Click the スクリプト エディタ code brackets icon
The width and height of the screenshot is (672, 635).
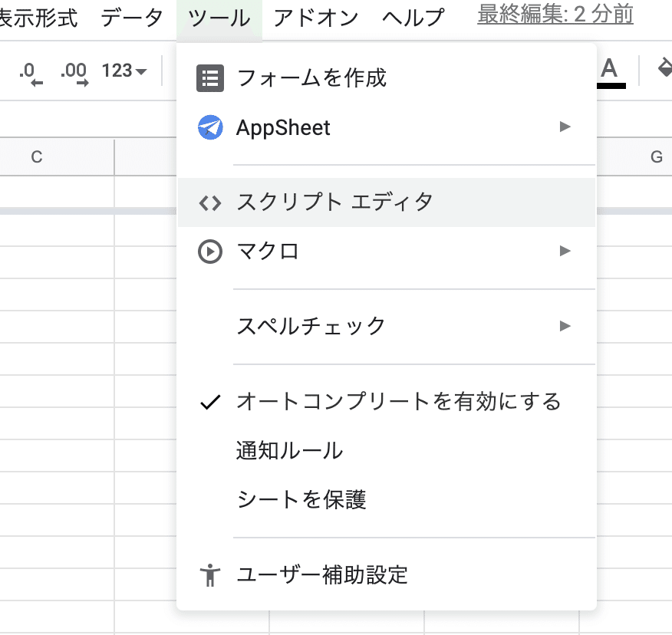click(x=210, y=202)
